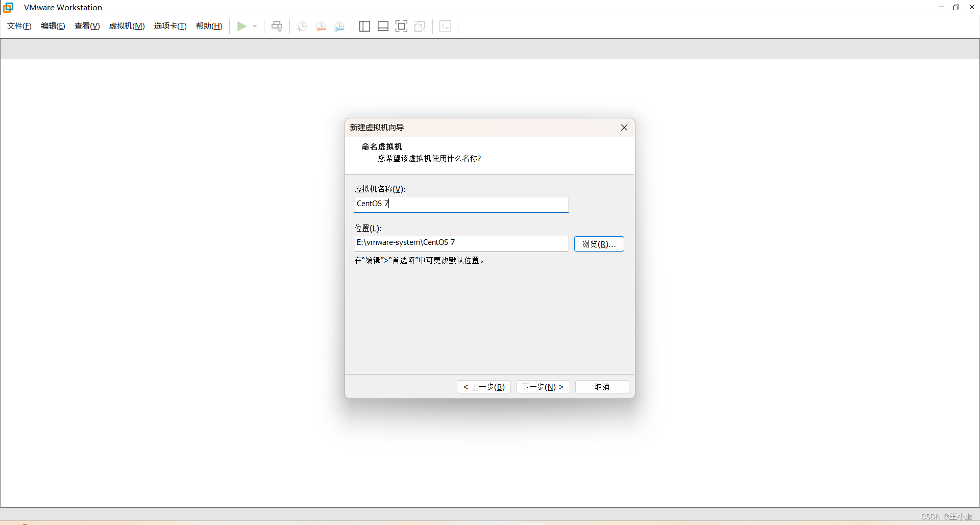Go back with 上一步(B) button
Screen dimensions: 980x525
tap(484, 387)
